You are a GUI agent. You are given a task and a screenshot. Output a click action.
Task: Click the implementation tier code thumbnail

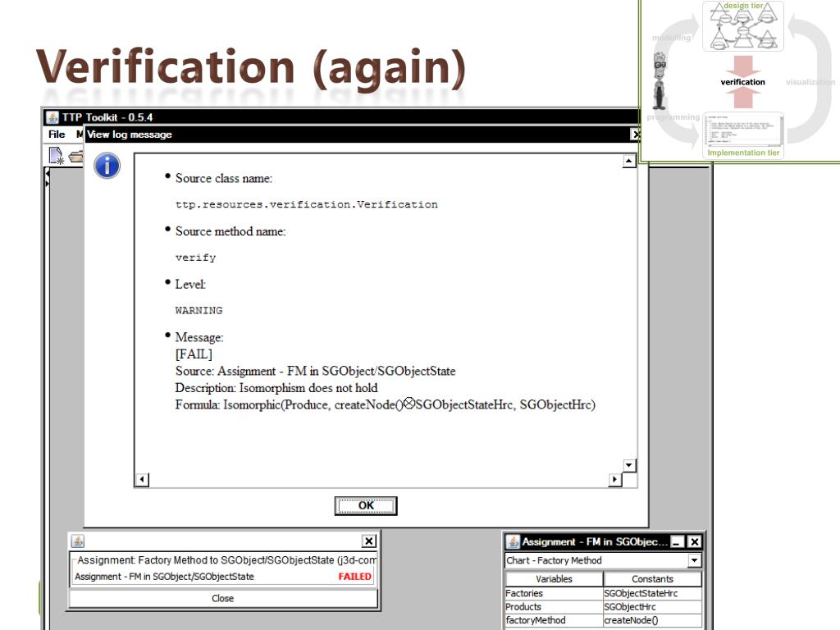(743, 129)
